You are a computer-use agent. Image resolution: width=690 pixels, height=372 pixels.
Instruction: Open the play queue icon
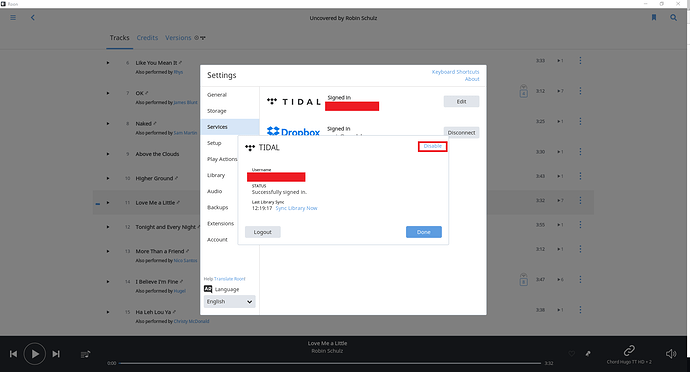(85, 354)
